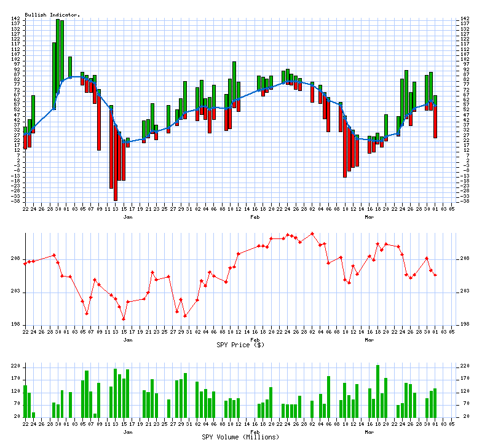Select the Feb label under the SPY price chart
The image size is (482, 448).
(254, 339)
